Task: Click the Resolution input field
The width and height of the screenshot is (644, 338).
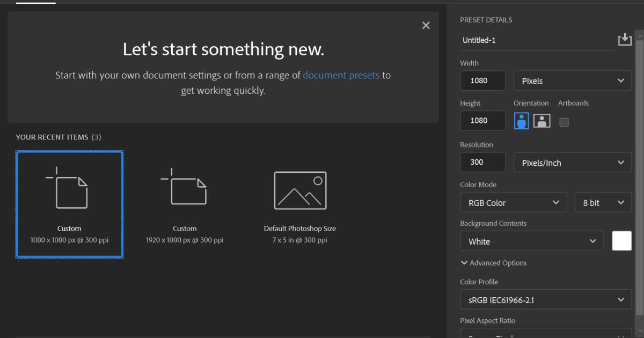Action: [x=483, y=162]
